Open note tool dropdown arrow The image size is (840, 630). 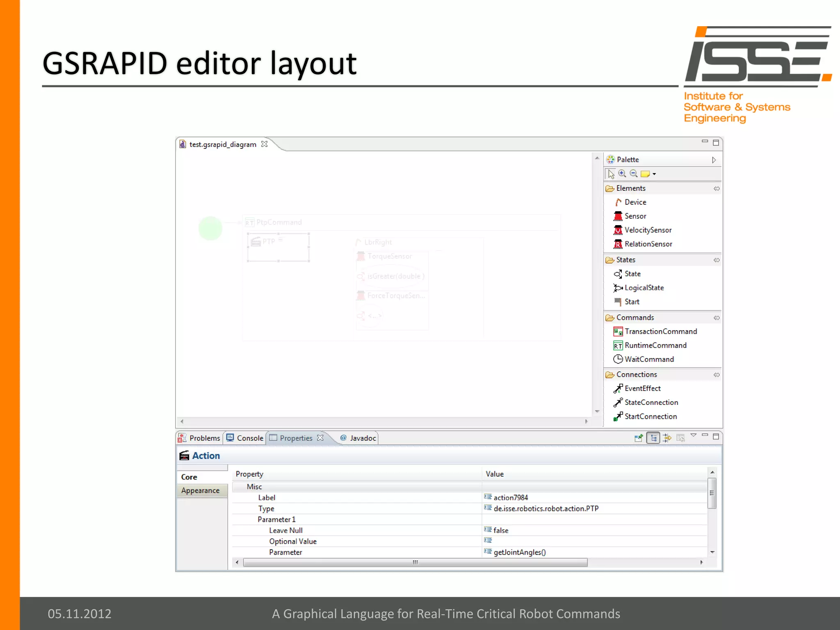pyautogui.click(x=654, y=174)
